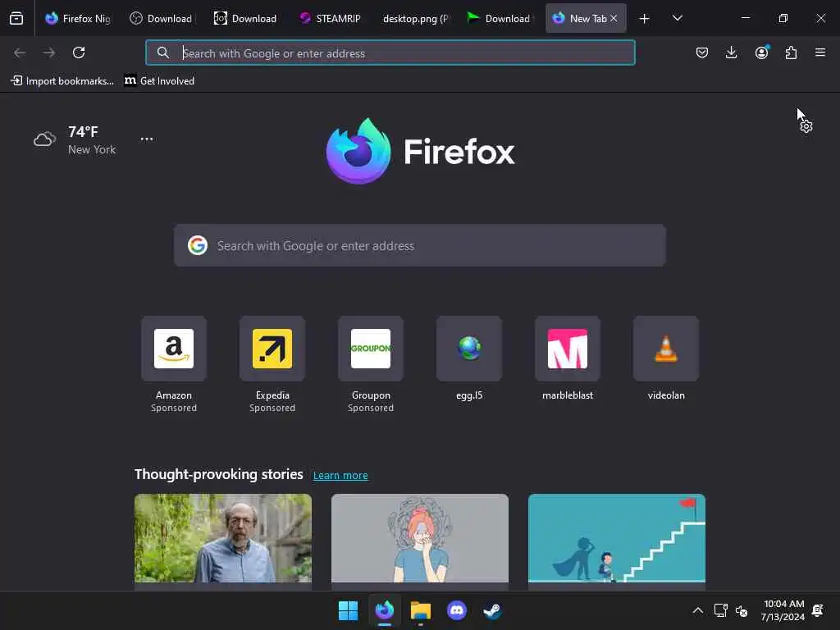Click the center Google search box
The width and height of the screenshot is (840, 630).
(420, 246)
